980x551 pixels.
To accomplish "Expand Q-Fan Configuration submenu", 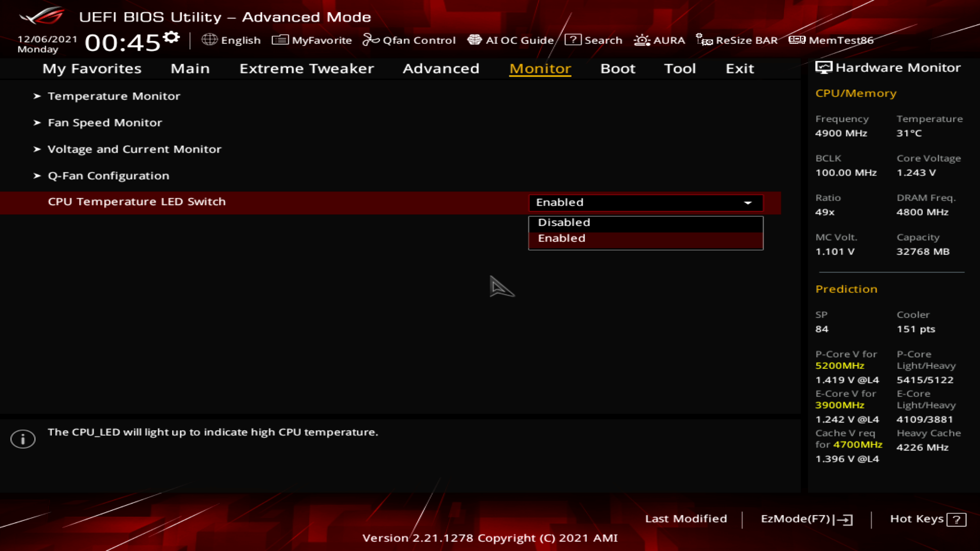I will (108, 176).
